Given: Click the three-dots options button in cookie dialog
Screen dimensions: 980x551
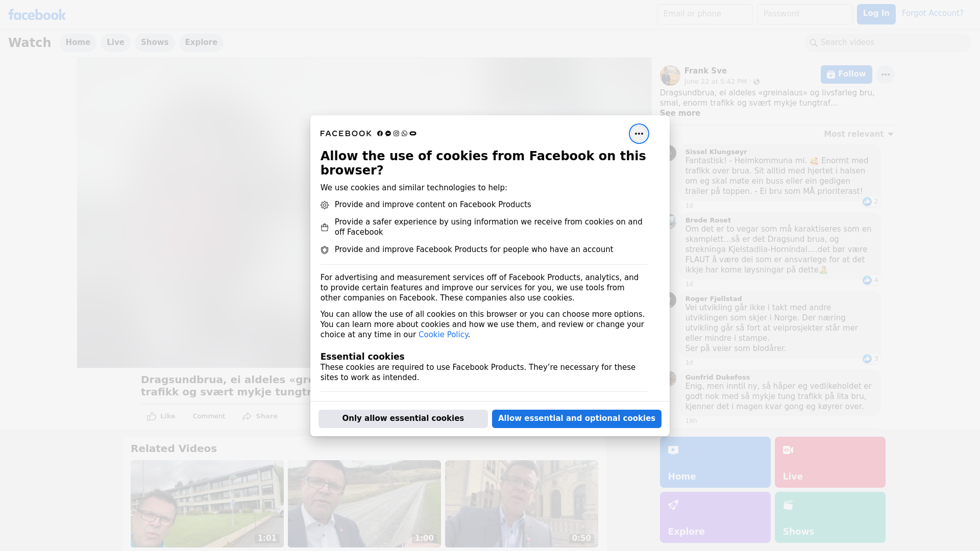Looking at the screenshot, I should click(639, 134).
